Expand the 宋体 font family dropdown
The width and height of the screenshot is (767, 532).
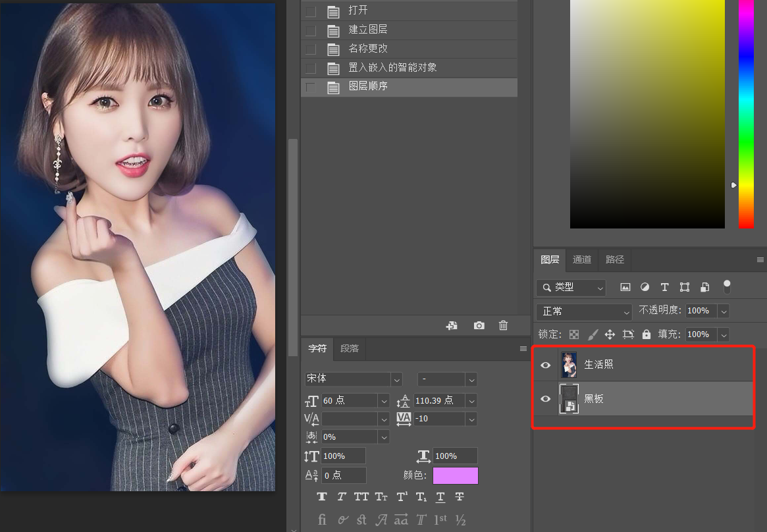pyautogui.click(x=396, y=379)
